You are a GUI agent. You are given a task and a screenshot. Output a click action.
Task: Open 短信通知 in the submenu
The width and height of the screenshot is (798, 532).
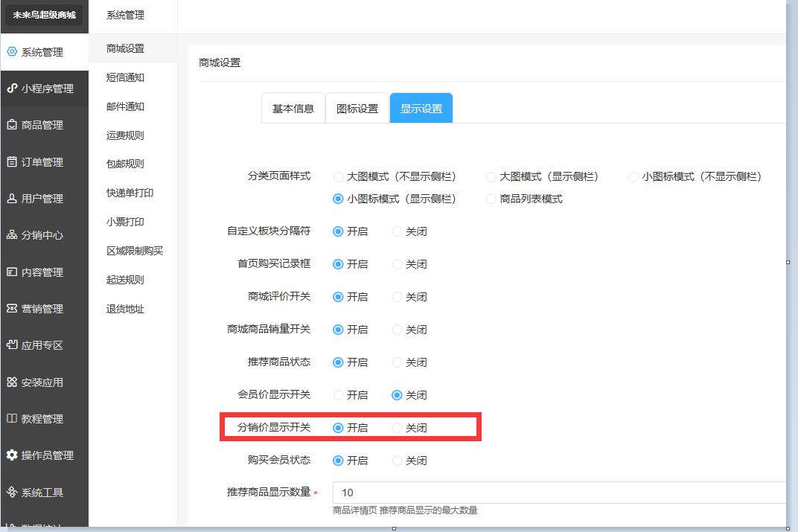click(x=125, y=77)
